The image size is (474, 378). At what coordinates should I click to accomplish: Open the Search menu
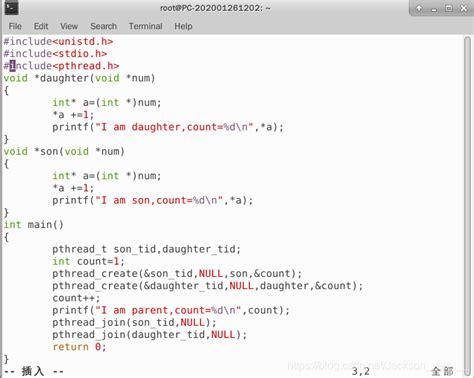pyautogui.click(x=103, y=26)
